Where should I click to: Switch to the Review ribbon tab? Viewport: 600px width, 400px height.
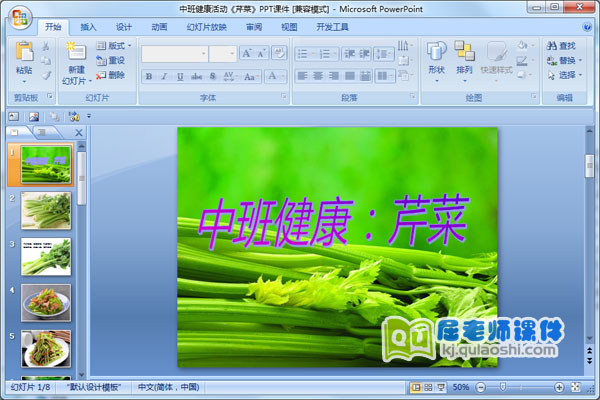tap(254, 27)
